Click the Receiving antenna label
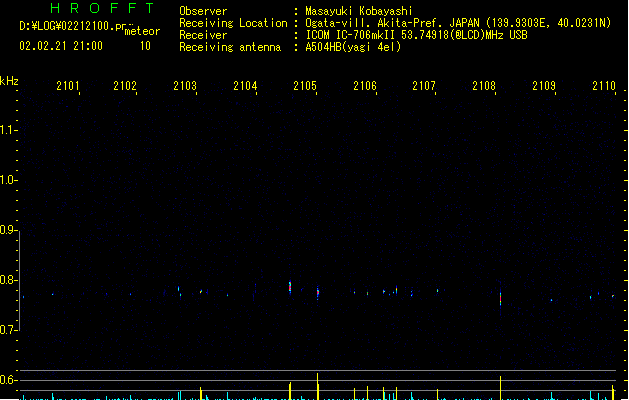The height and width of the screenshot is (400, 629). coord(230,47)
